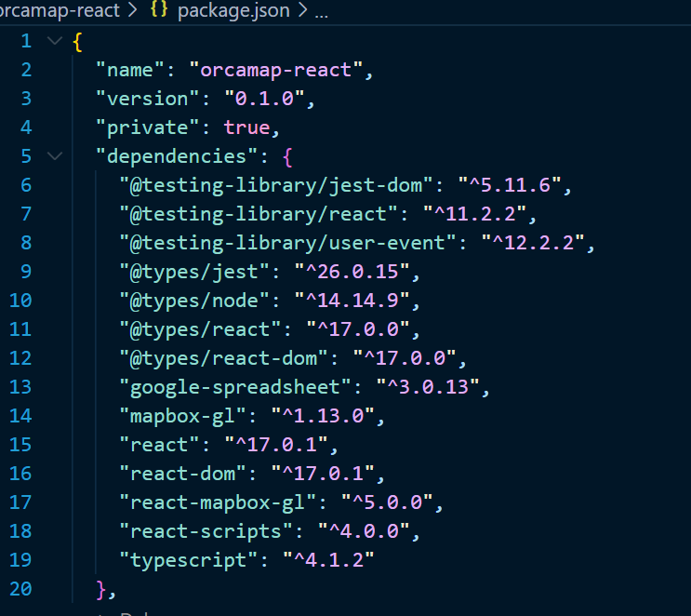The image size is (691, 616).
Task: Click the closing brace on line 20
Action: pyautogui.click(x=101, y=590)
